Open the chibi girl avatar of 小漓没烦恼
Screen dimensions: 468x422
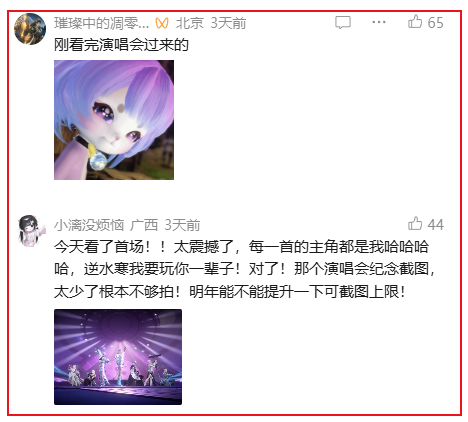[x=30, y=231]
